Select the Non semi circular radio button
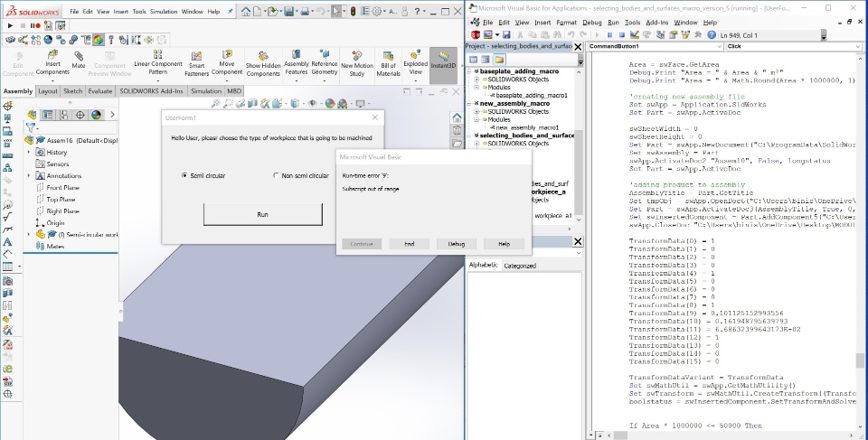Screen dimensions: 868x440 [x=276, y=175]
